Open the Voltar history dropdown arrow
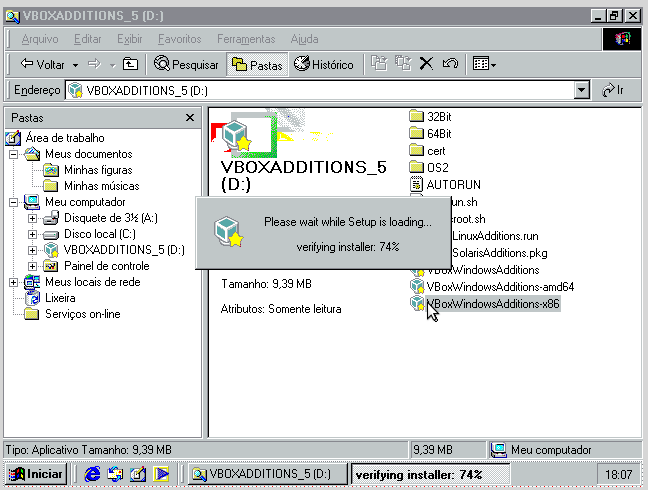 click(x=75, y=65)
